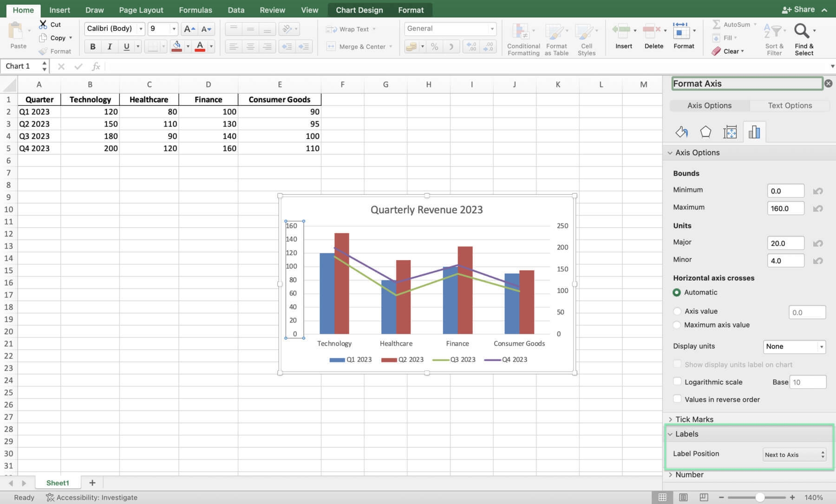Click the Italic formatting icon
This screenshot has width=836, height=504.
[x=110, y=46]
